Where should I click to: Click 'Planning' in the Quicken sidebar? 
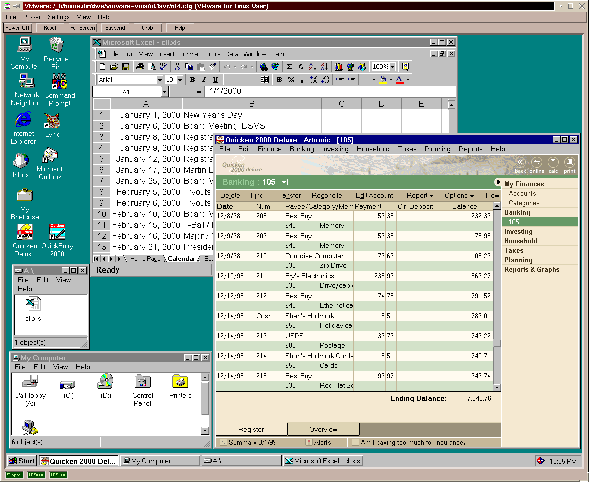click(x=518, y=260)
